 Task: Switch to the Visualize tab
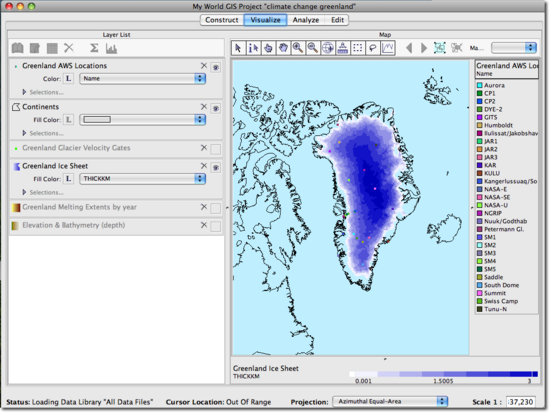(266, 20)
